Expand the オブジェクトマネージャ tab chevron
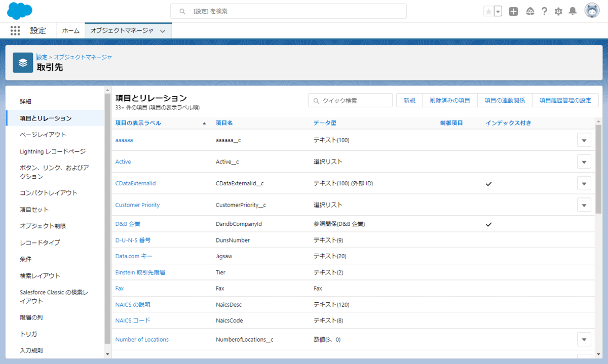Screen dimensions: 608x364 point(163,31)
